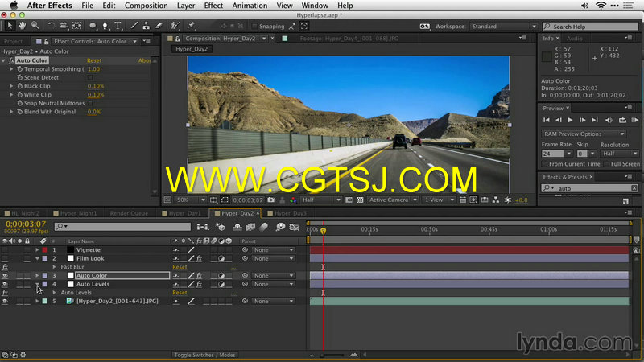Open the Layer menu

coord(186,6)
